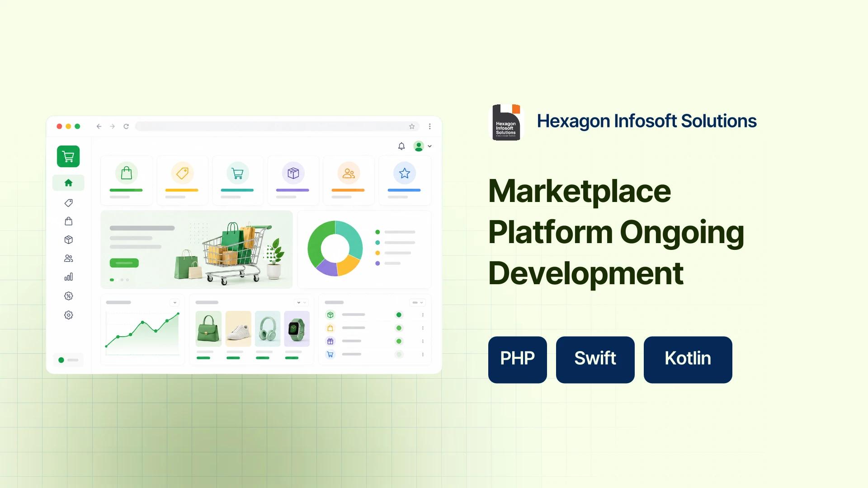Click the Marketplace Platform Ongoing Development heading
This screenshot has height=488, width=868.
616,232
